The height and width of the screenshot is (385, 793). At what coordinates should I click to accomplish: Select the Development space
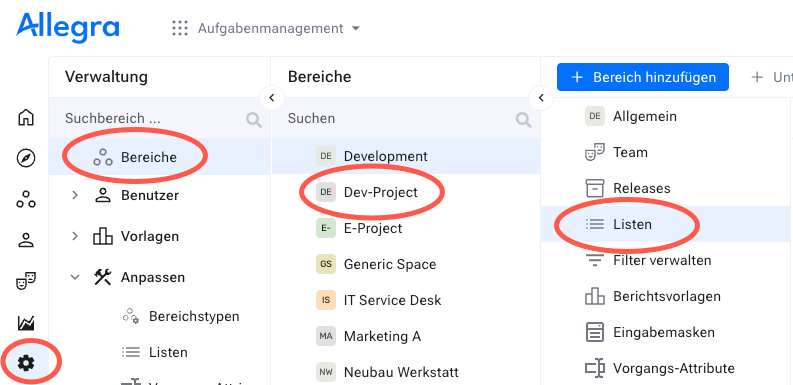(406, 156)
